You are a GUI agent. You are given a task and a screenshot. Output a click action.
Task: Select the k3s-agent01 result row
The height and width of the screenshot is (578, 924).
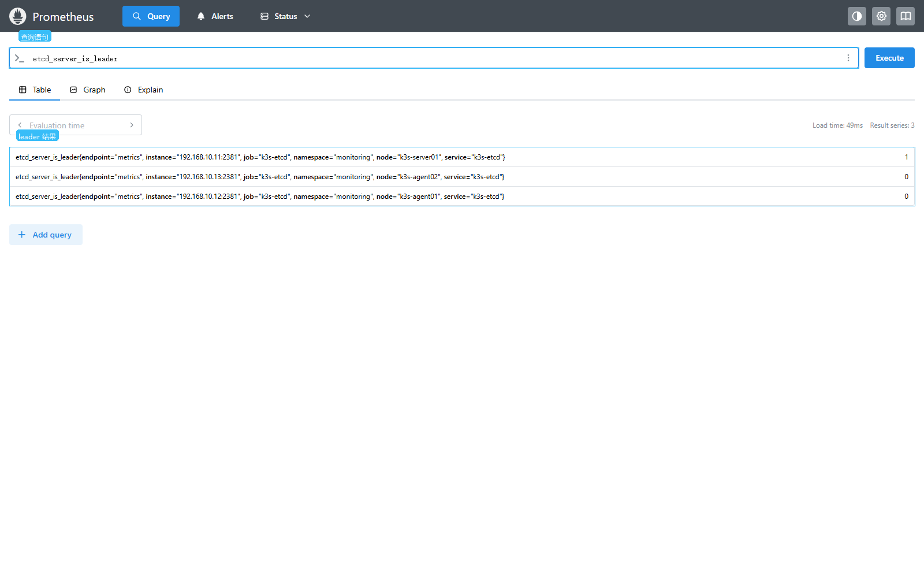point(462,197)
